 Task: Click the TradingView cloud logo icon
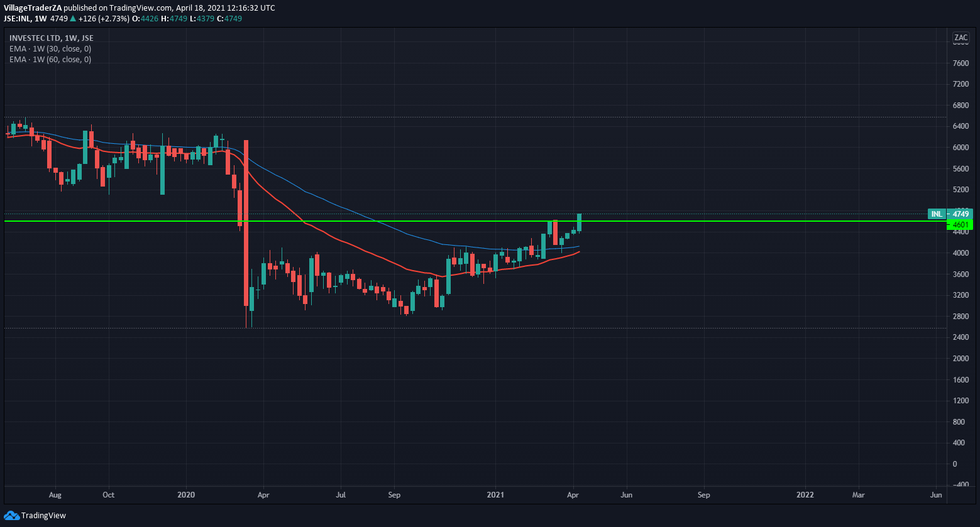[11, 516]
